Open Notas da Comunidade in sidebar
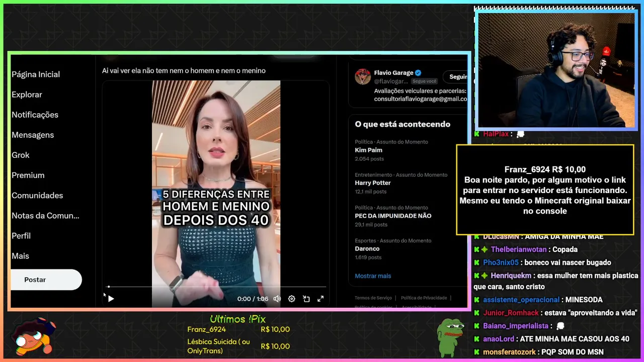The height and width of the screenshot is (362, 644). (45, 215)
